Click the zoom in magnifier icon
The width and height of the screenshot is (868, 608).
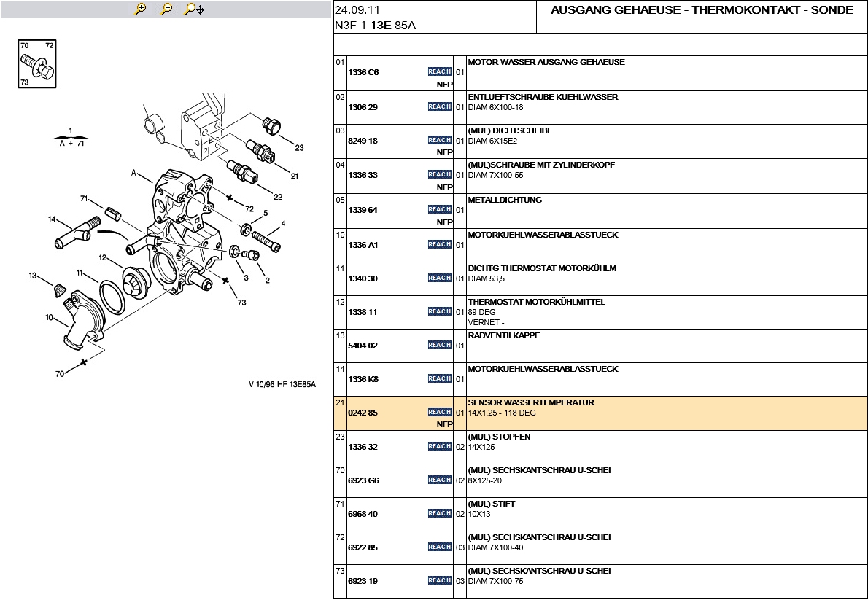(141, 9)
